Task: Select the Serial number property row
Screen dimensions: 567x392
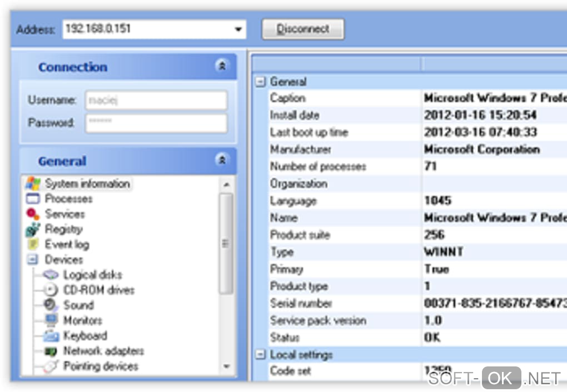Action: coord(417,303)
